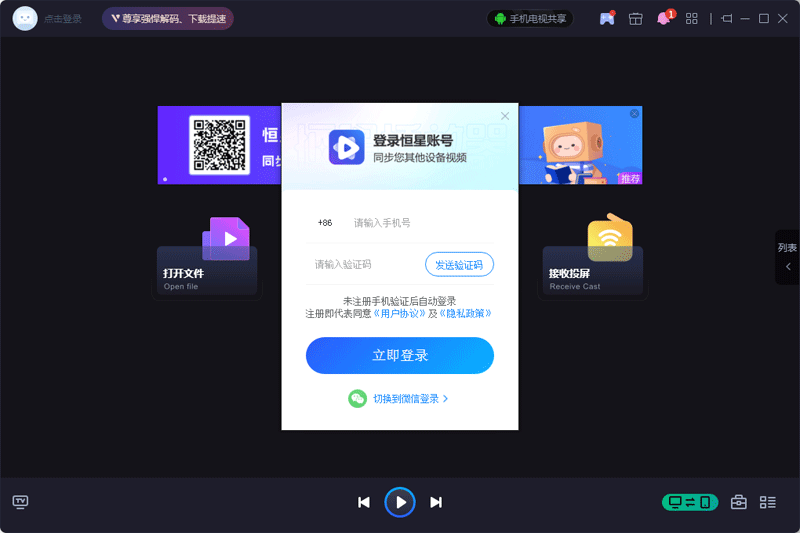Open the notification bell with red badge
Screen dimensions: 800x533
coord(664,19)
